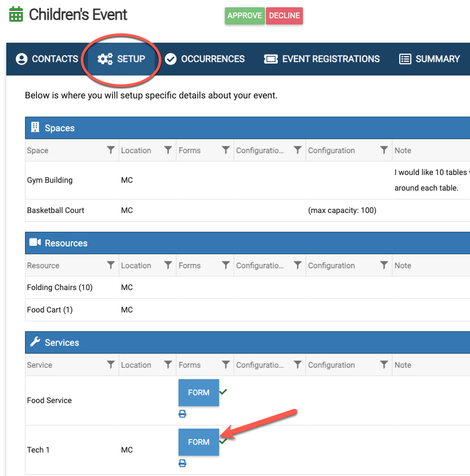
Task: Click the green calendar icon beside Children's Event
Action: click(x=16, y=15)
